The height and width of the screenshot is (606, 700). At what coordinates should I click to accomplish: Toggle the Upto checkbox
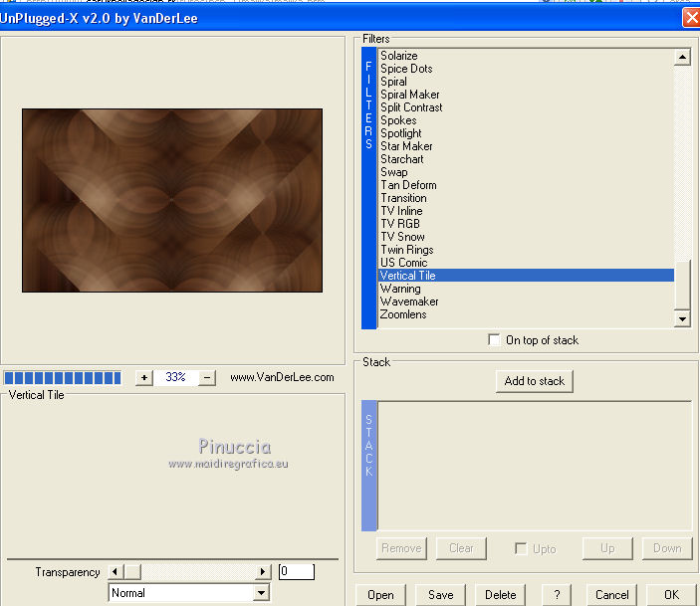point(521,548)
